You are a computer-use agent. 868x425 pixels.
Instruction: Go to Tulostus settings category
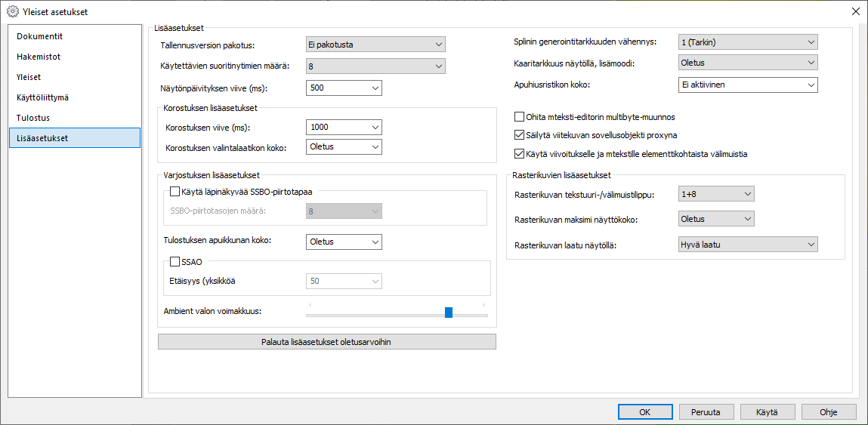coord(33,118)
